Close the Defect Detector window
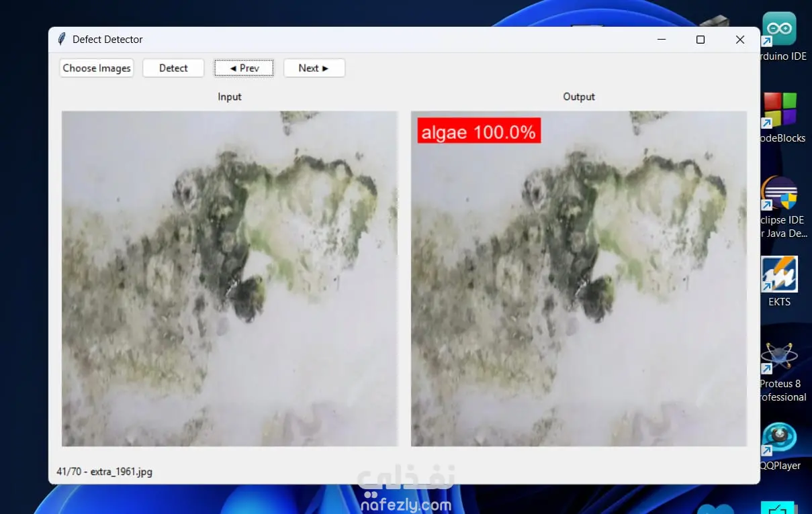Viewport: 812px width, 514px height. coord(740,40)
